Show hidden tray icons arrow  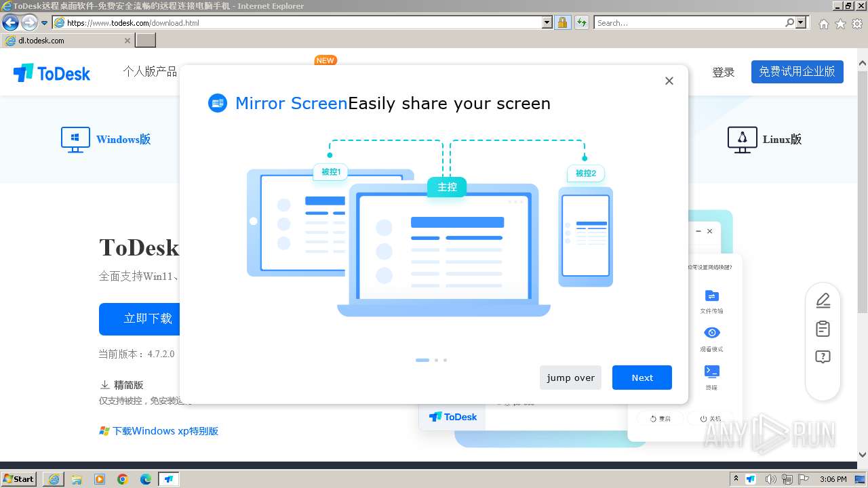[x=736, y=479]
